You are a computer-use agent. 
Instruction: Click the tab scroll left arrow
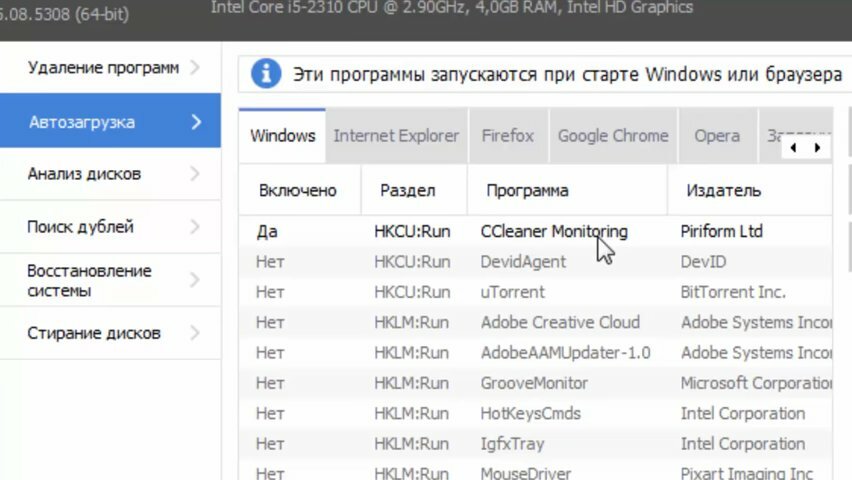coord(794,147)
